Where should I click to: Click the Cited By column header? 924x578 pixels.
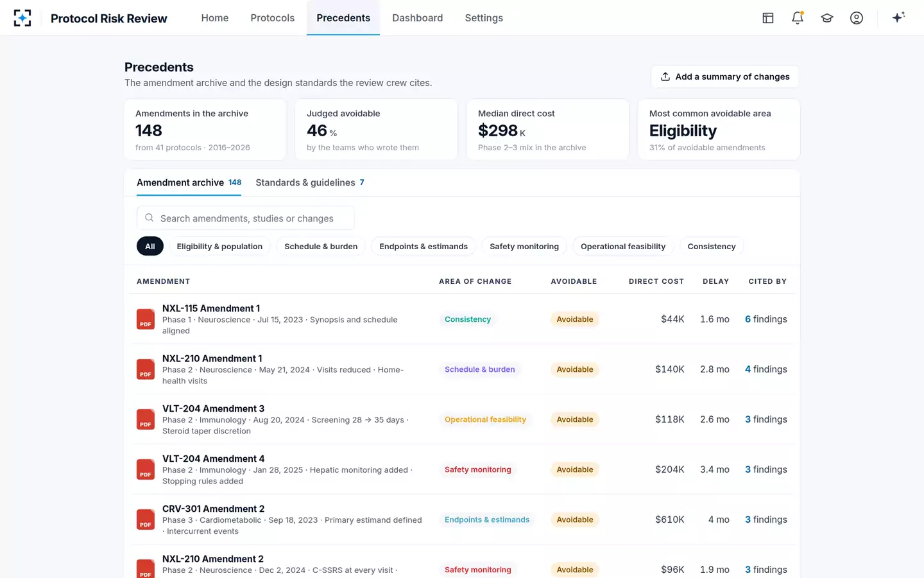pos(767,281)
